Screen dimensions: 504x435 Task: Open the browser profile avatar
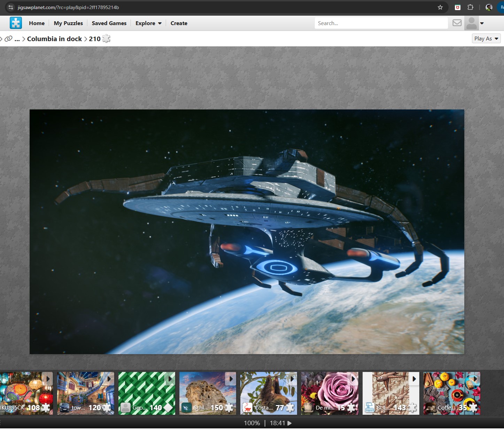tap(489, 7)
